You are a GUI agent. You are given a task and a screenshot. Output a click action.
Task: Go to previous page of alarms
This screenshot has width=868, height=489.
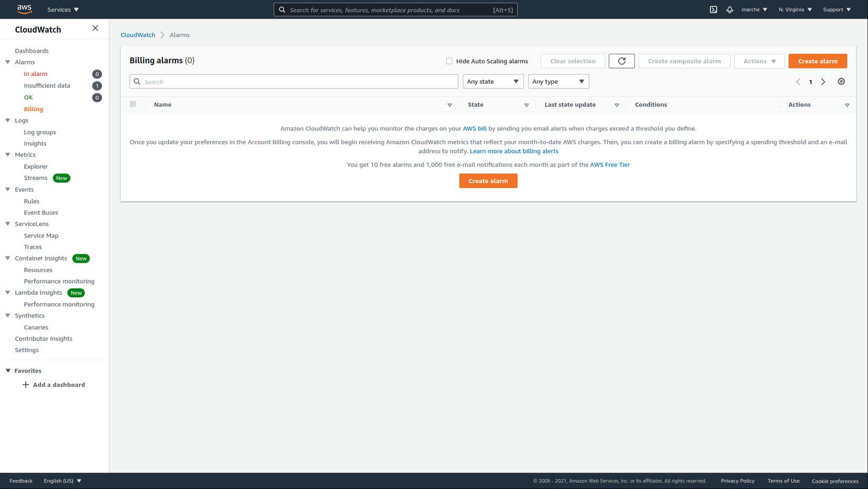tap(798, 82)
